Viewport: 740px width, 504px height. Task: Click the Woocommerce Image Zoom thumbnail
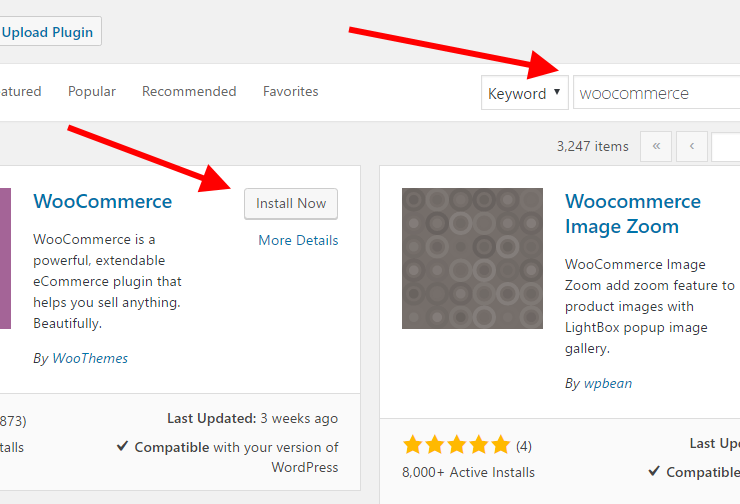472,258
